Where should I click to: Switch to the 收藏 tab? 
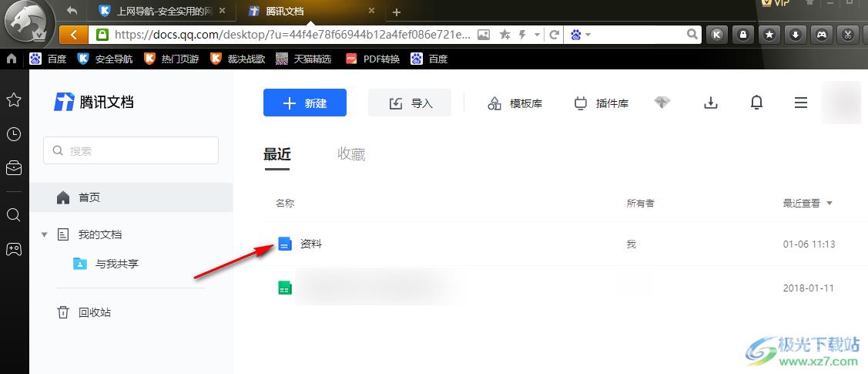pyautogui.click(x=351, y=154)
